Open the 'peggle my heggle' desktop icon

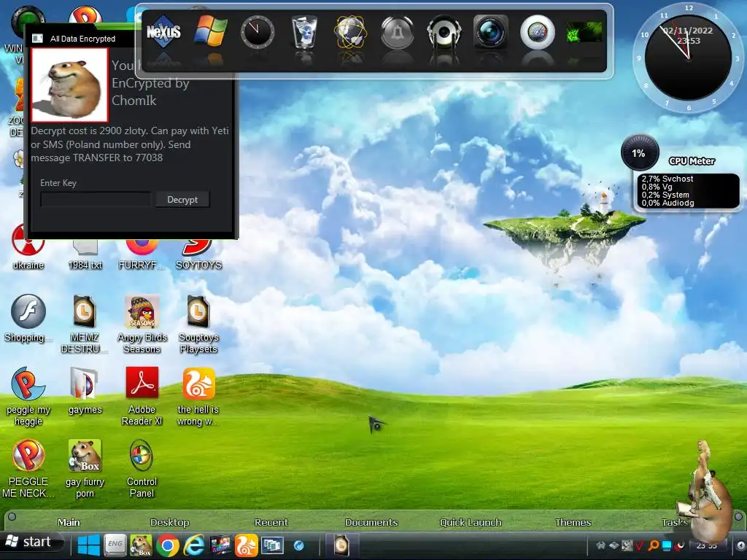[x=28, y=397]
